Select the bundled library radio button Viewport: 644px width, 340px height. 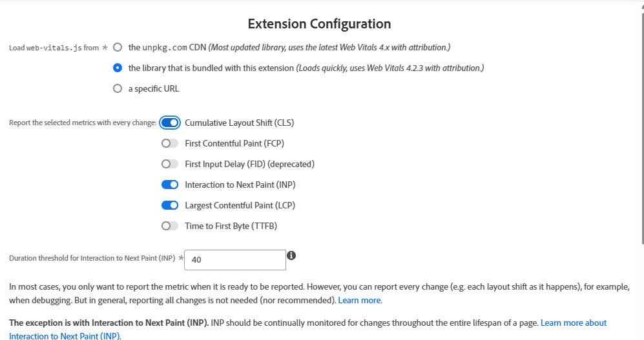pyautogui.click(x=117, y=68)
